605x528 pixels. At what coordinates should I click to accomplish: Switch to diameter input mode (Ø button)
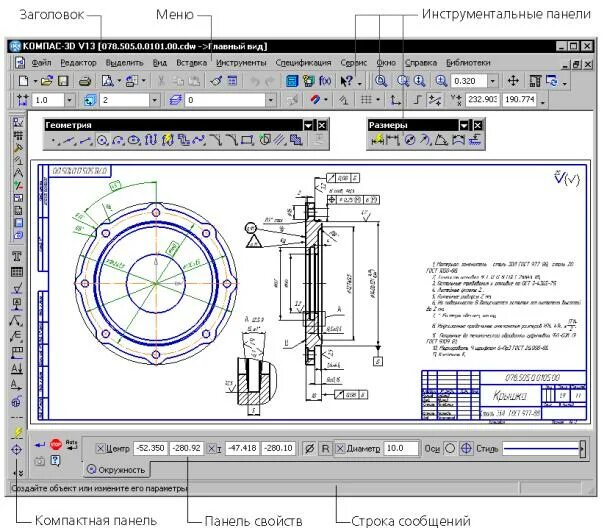click(x=309, y=448)
